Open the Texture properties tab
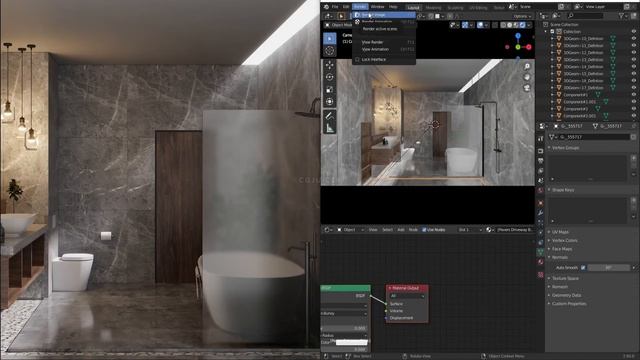Image resolution: width=640 pixels, height=360 pixels. pos(541,275)
